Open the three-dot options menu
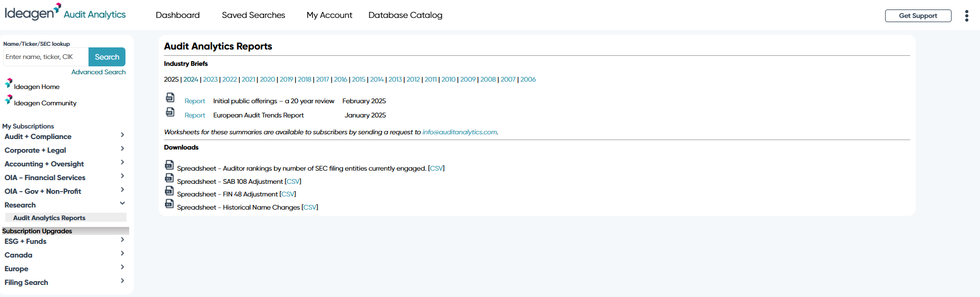 point(966,16)
